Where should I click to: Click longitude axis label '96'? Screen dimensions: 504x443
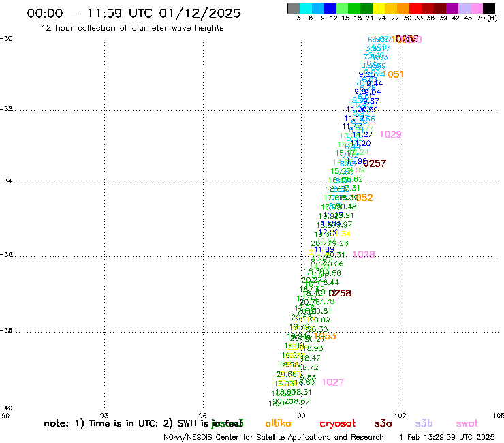203,416
